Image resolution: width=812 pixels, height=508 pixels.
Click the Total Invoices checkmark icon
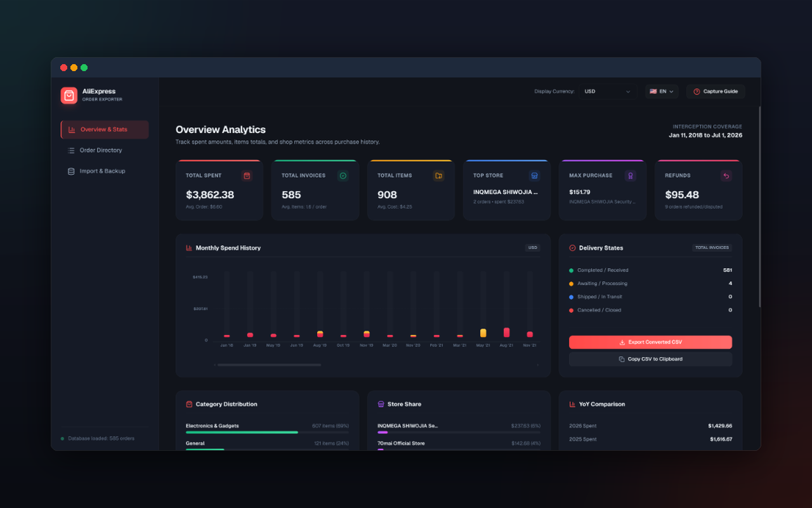[x=343, y=175]
